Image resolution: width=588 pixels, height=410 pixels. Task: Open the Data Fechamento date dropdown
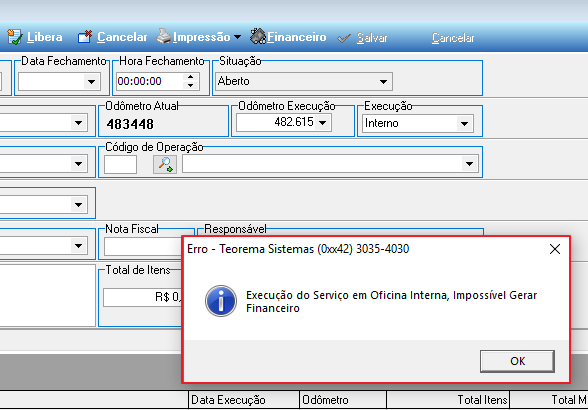pyautogui.click(x=91, y=81)
